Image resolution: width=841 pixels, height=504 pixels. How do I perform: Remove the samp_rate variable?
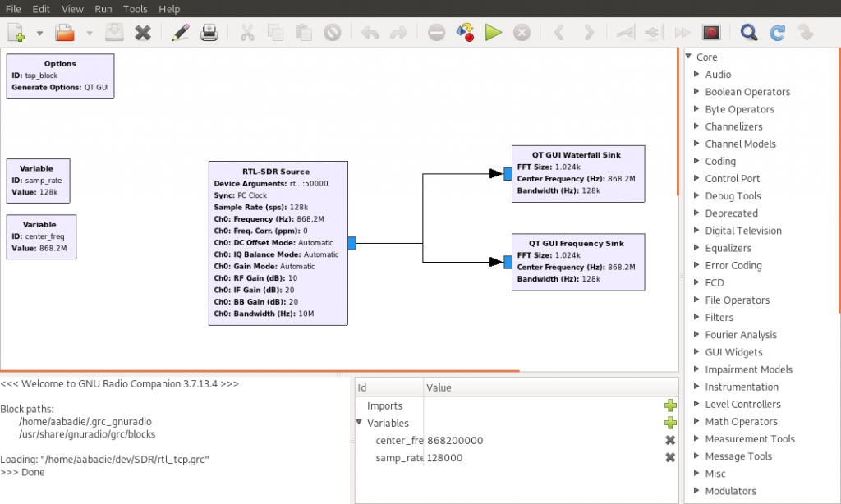point(670,457)
